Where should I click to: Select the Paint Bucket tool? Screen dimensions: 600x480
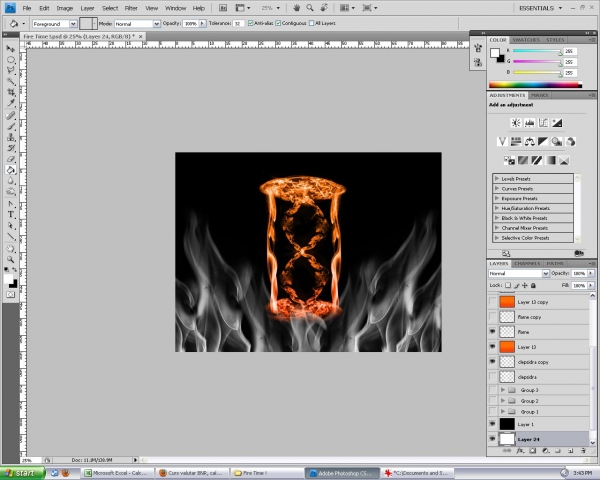[x=10, y=170]
